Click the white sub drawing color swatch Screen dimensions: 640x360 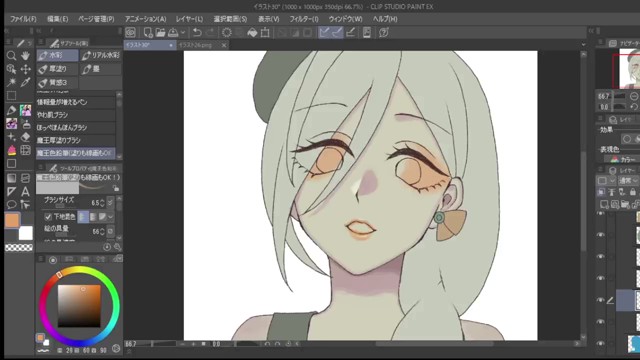point(26,233)
